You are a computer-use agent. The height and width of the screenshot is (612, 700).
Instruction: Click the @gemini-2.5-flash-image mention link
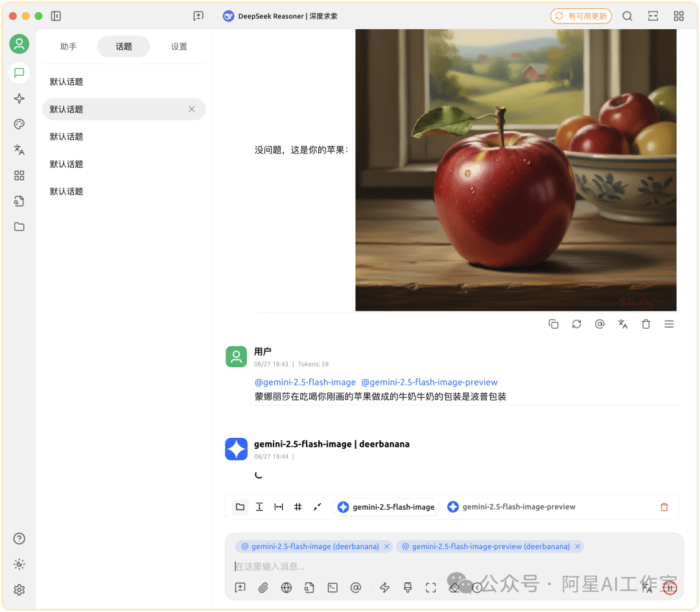coord(305,382)
